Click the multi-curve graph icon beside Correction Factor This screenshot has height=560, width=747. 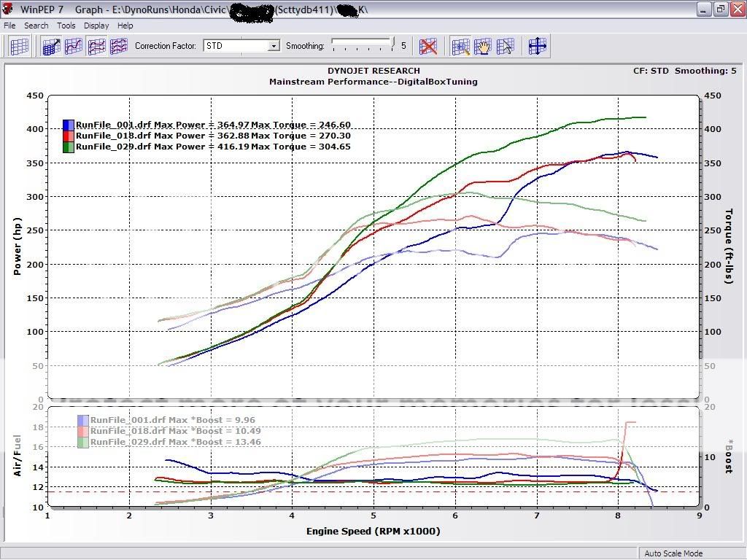[x=118, y=46]
